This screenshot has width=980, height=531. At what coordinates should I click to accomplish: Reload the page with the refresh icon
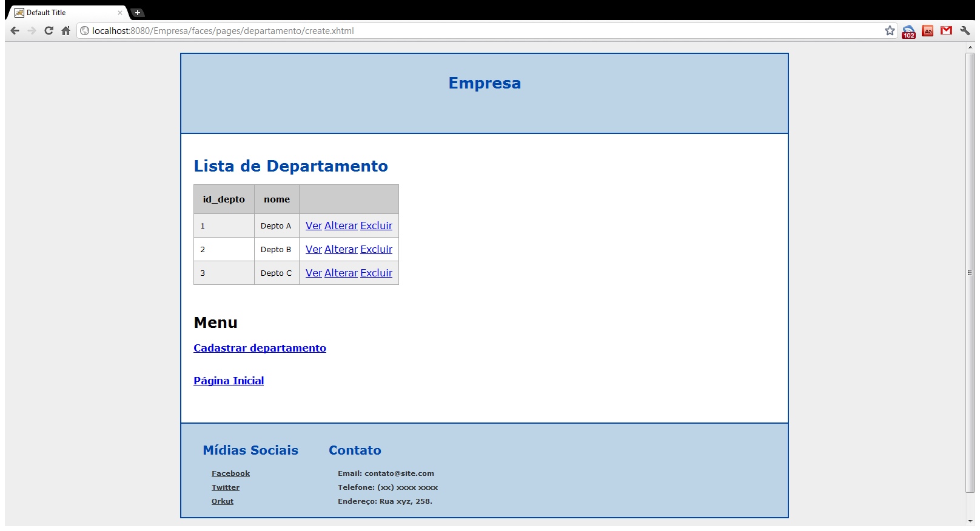click(x=49, y=31)
